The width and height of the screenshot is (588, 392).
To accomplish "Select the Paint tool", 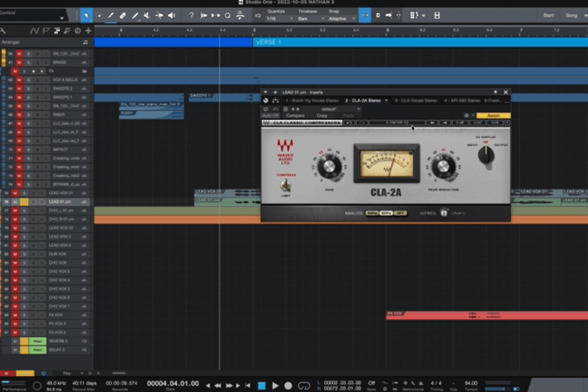I will pyautogui.click(x=135, y=16).
